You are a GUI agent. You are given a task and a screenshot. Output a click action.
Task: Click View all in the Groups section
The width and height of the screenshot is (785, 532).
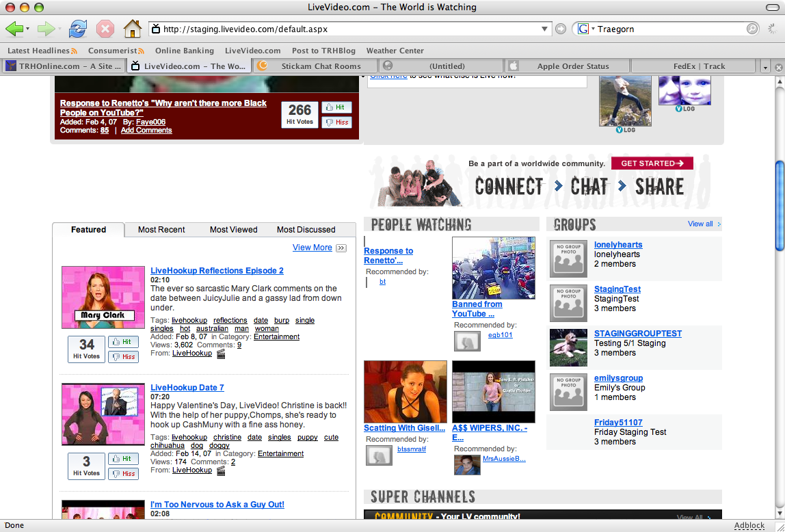point(700,224)
